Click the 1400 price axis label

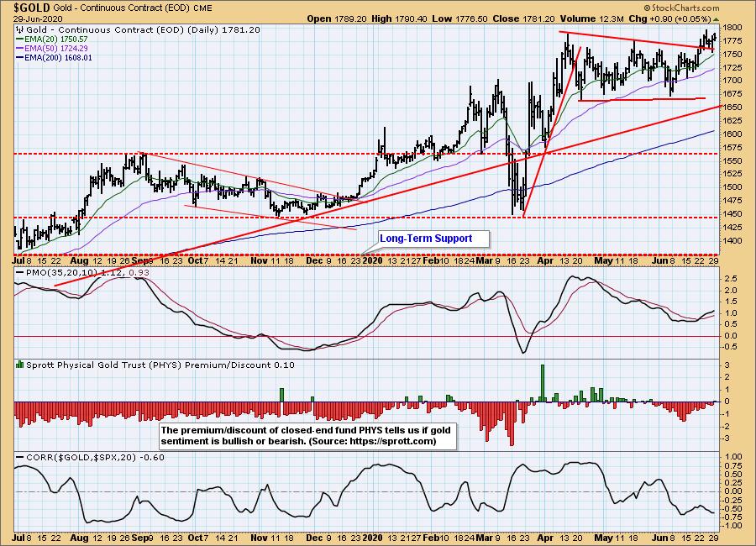tap(732, 241)
